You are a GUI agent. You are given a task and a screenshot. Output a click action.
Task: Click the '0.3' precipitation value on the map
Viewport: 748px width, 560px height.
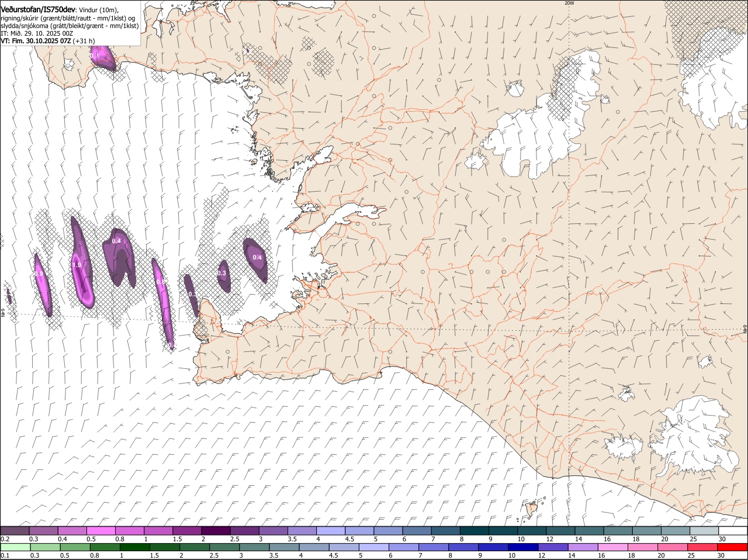coord(221,273)
